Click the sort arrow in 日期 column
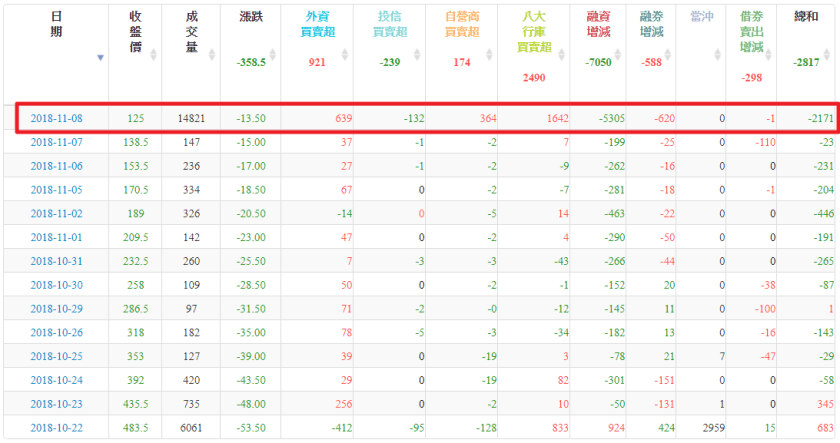 pyautogui.click(x=100, y=57)
